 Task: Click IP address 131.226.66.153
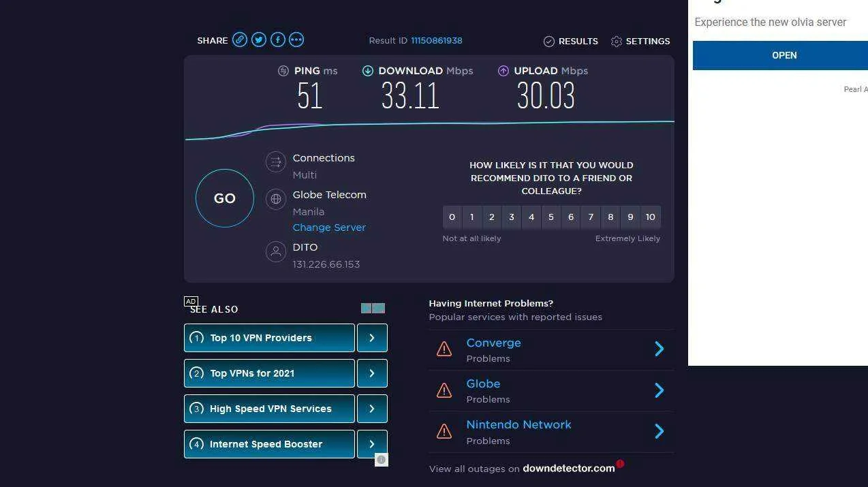pyautogui.click(x=326, y=264)
